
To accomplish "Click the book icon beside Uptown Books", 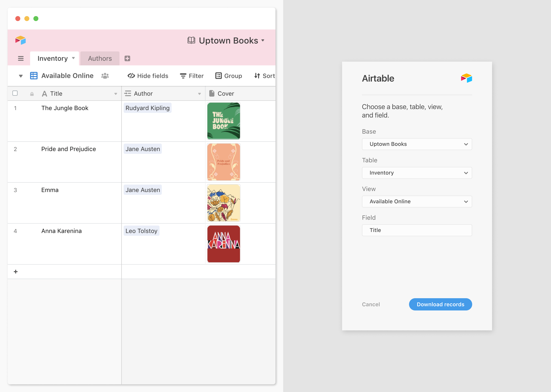I will (191, 40).
